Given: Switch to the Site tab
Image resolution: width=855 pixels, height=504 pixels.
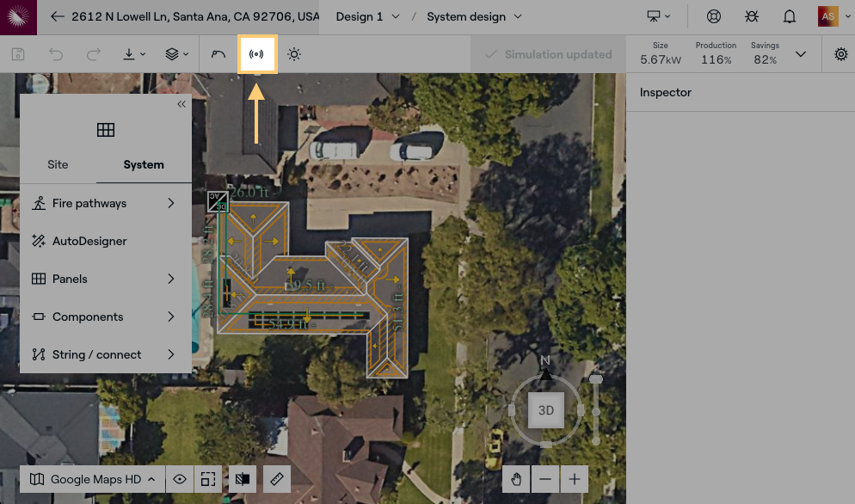Looking at the screenshot, I should (x=58, y=164).
